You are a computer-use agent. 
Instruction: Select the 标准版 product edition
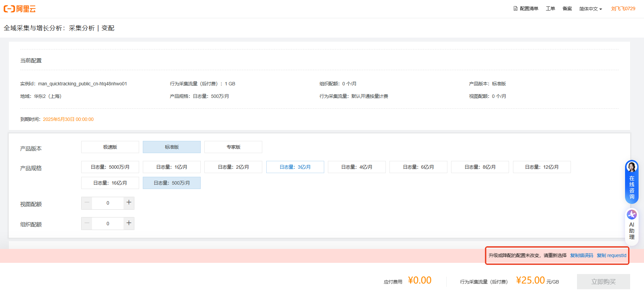point(172,147)
